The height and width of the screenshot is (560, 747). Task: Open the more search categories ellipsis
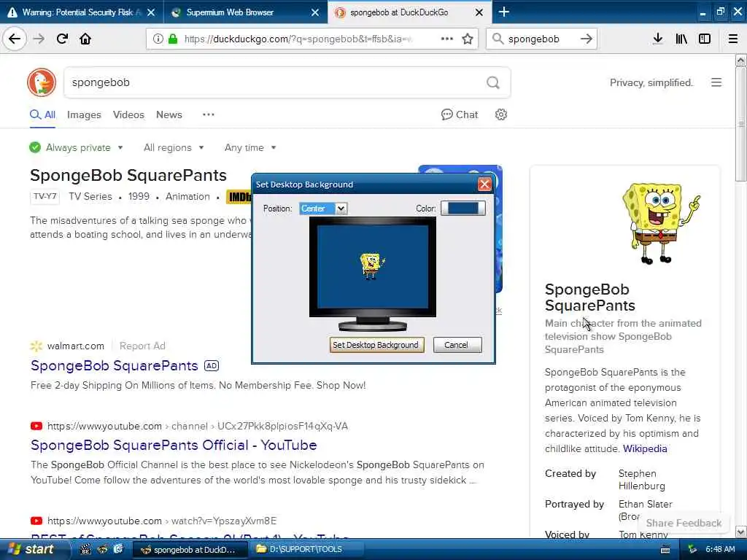(208, 114)
